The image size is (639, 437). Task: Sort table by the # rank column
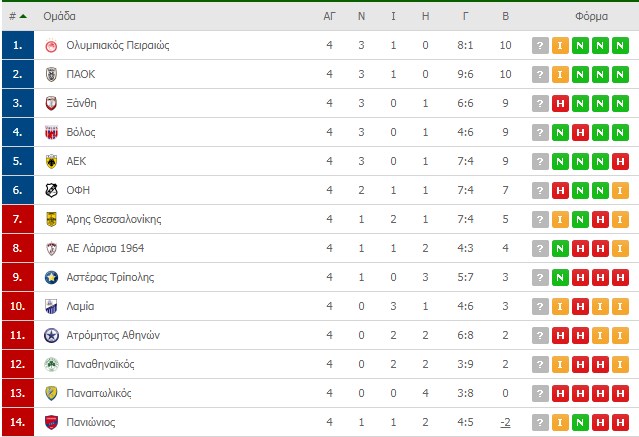coord(18,16)
